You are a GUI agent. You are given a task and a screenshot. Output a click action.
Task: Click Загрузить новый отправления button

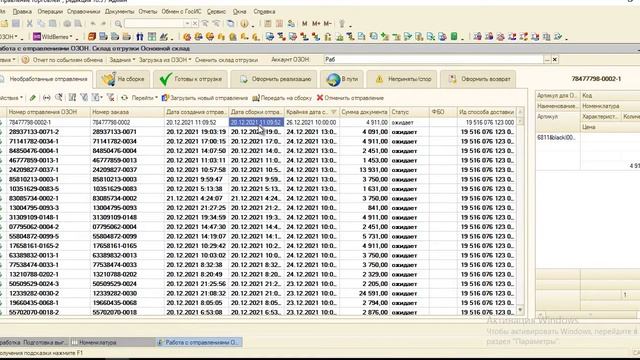205,98
